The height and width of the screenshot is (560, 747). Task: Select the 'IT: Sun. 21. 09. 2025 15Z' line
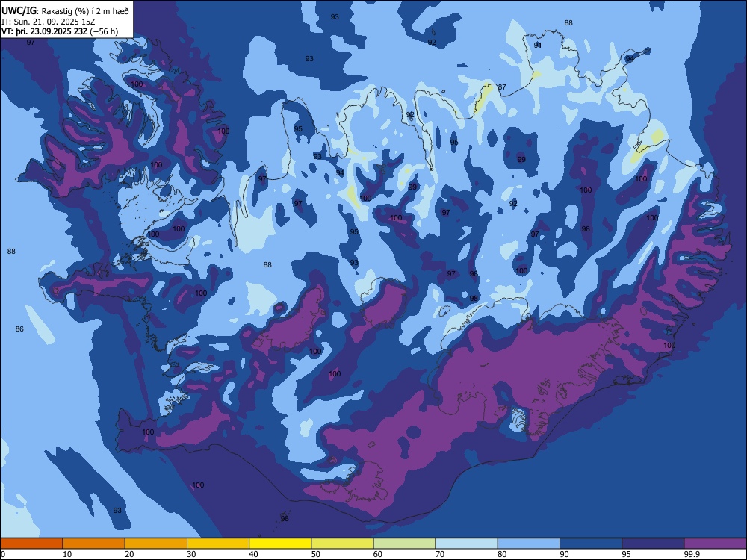click(49, 22)
